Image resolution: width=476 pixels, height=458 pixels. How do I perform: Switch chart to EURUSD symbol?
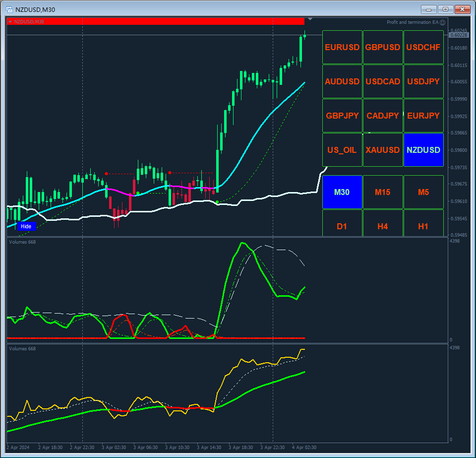point(342,47)
